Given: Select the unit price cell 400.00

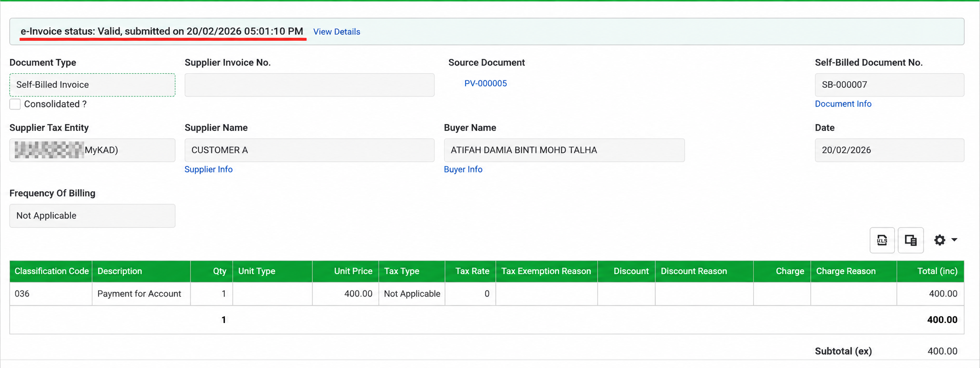Looking at the screenshot, I should pos(345,294).
